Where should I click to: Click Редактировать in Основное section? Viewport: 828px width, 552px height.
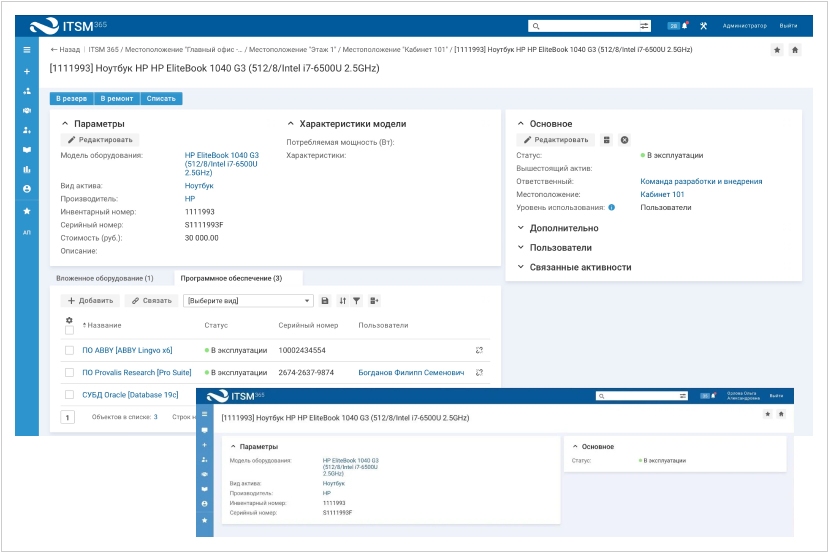(x=556, y=140)
